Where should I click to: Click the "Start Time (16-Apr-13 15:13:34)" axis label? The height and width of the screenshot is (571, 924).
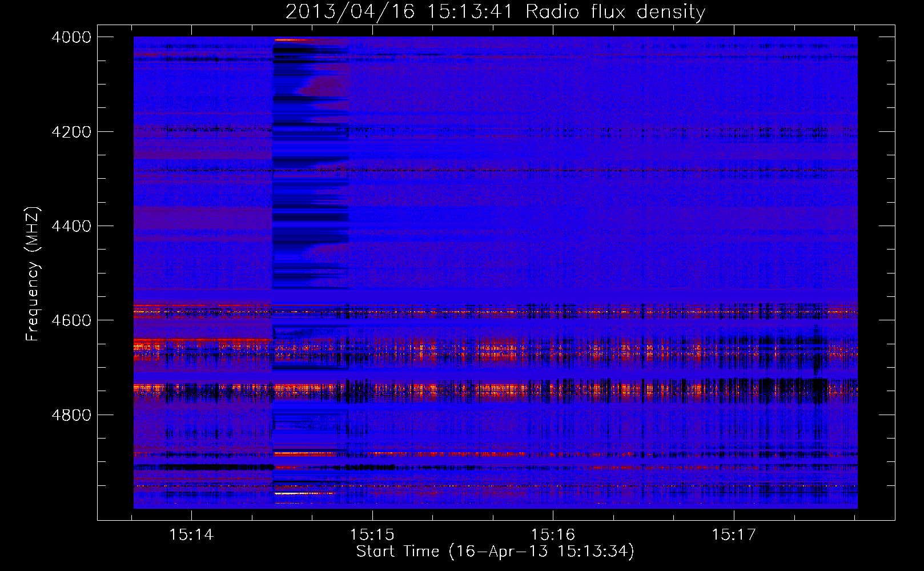point(495,552)
